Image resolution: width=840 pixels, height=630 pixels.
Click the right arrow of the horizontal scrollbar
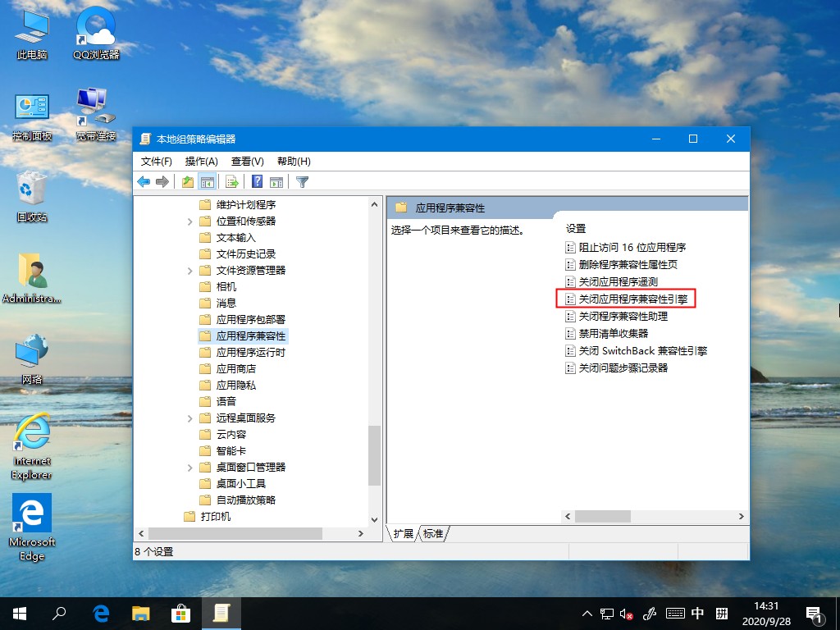tap(741, 517)
